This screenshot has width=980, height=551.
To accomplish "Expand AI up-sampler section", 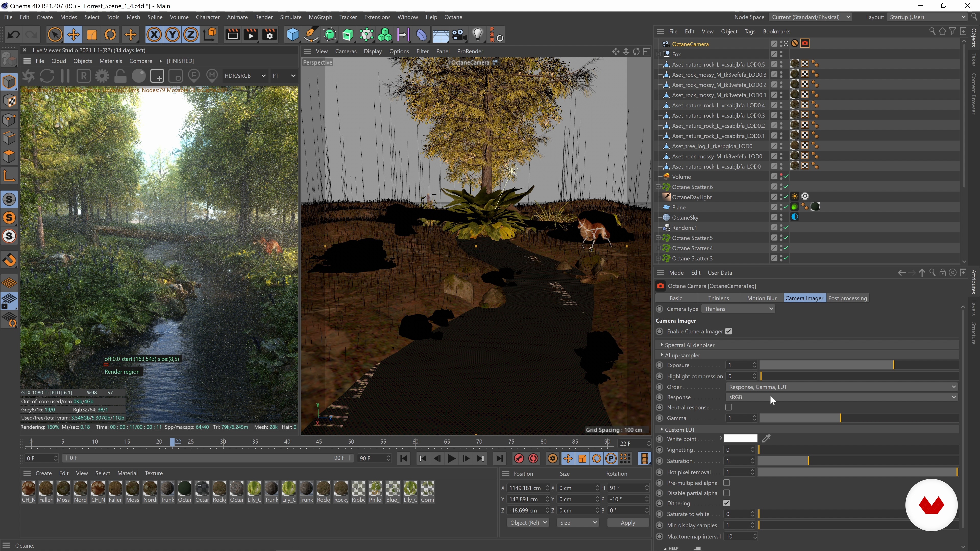I will (662, 355).
